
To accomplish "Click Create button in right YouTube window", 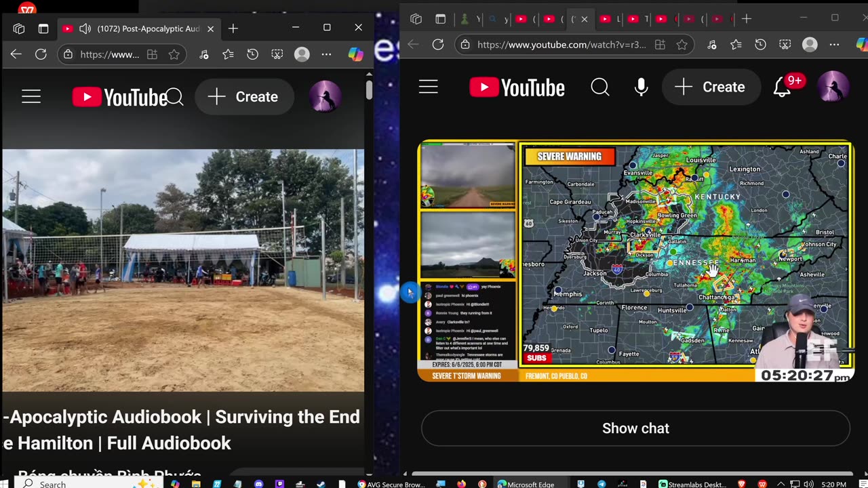I will pyautogui.click(x=711, y=87).
